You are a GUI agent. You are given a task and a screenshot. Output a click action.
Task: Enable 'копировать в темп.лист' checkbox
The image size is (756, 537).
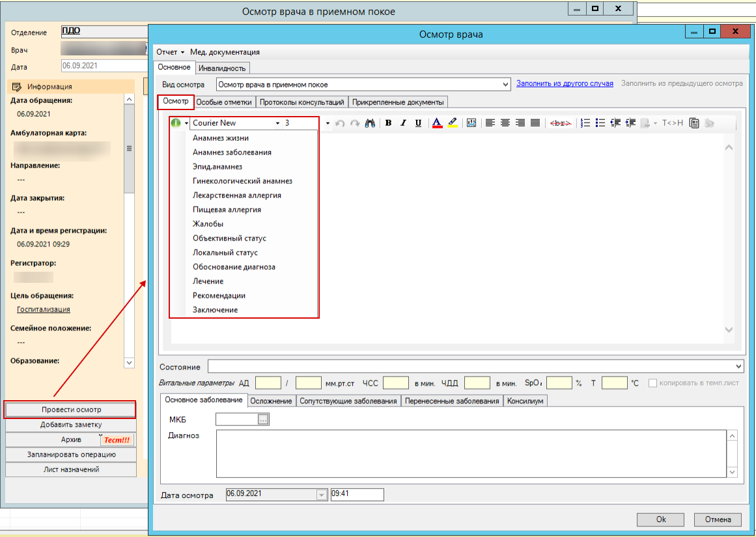point(653,383)
